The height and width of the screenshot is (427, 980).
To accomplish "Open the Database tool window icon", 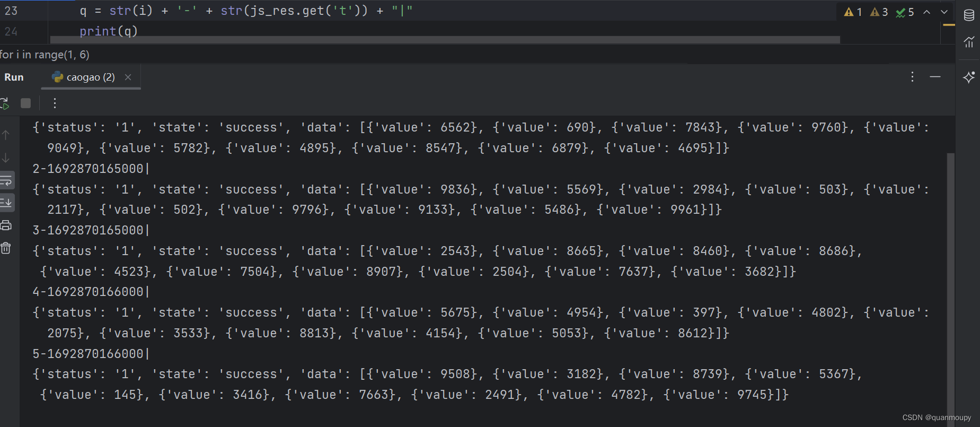I will coord(969,15).
